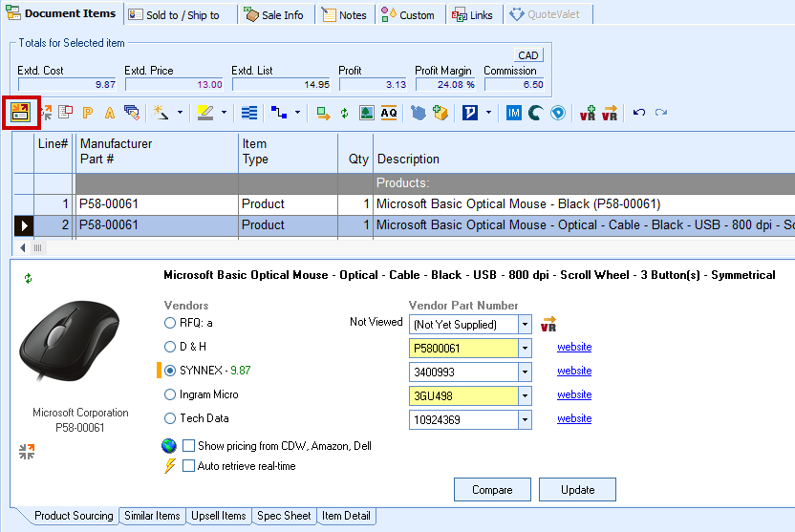Select the Tech Data vendor radio button
The width and height of the screenshot is (795, 532).
pos(170,418)
